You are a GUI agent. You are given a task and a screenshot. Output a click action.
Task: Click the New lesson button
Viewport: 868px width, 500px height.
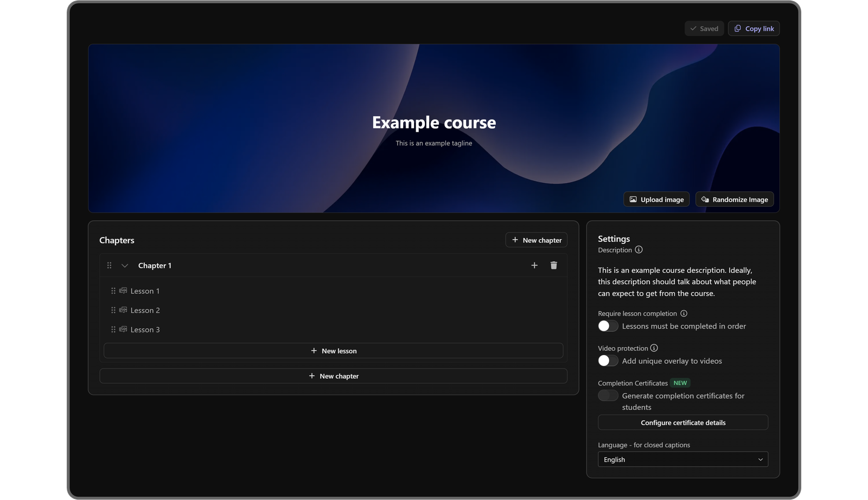tap(333, 350)
